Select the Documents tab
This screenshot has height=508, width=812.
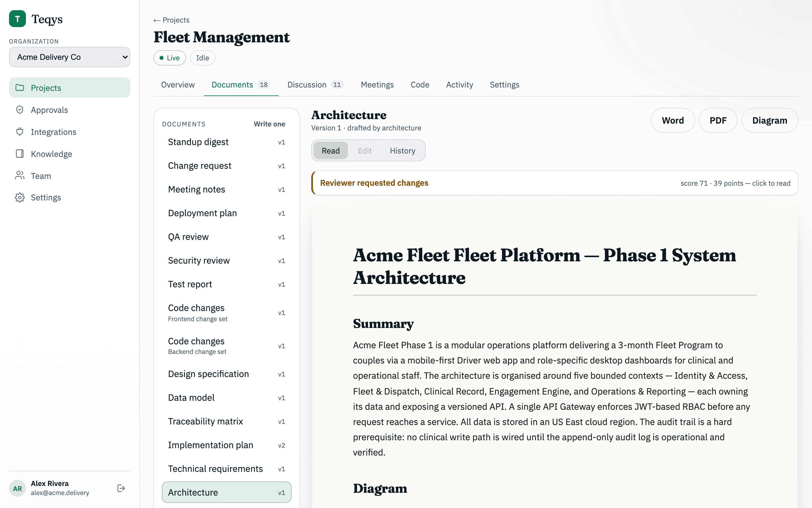point(241,85)
